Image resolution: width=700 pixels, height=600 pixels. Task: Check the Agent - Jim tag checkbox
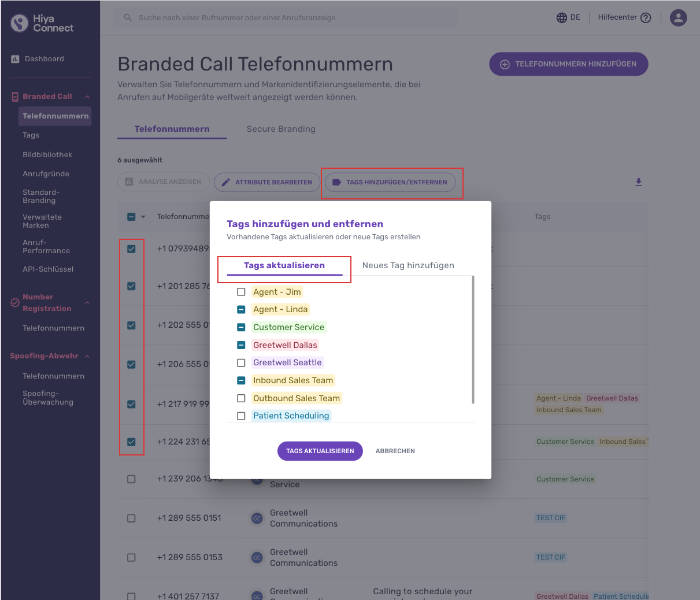coord(241,292)
